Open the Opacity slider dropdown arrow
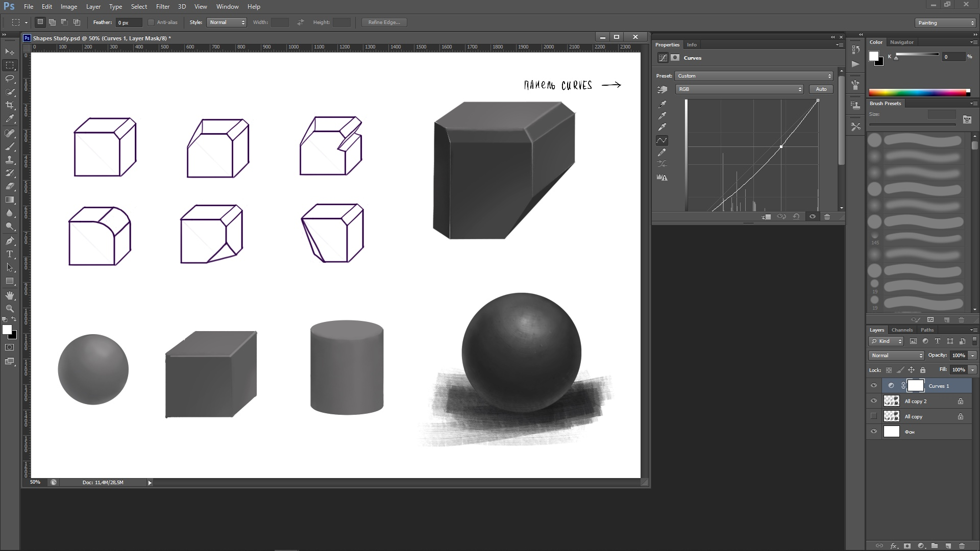 coord(973,356)
